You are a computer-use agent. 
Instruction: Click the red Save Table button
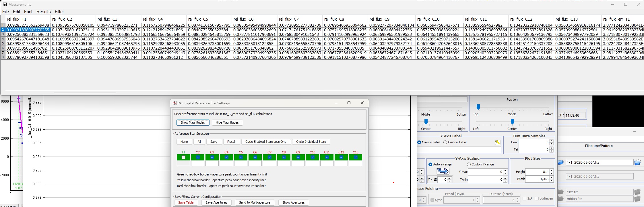186,202
